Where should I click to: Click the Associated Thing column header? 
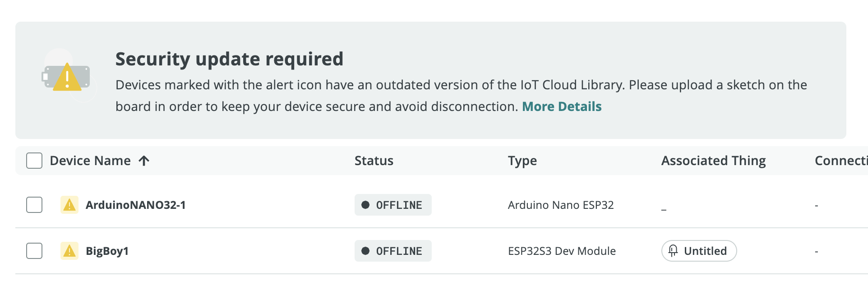coord(713,161)
